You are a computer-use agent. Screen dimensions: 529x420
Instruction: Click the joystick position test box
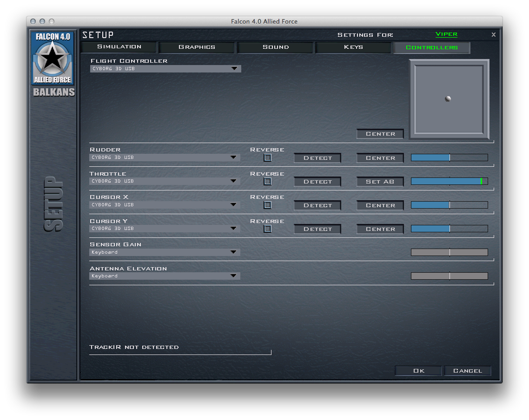[x=449, y=99]
